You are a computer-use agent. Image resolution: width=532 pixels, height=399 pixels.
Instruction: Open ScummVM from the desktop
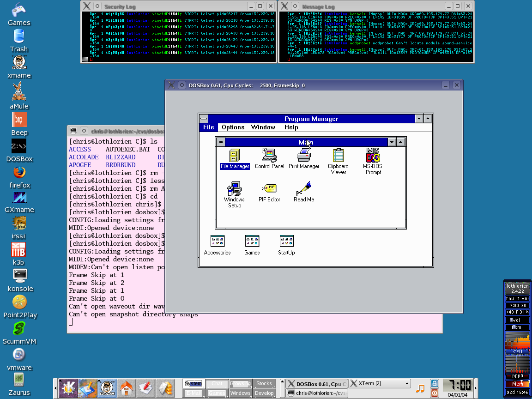tap(19, 333)
